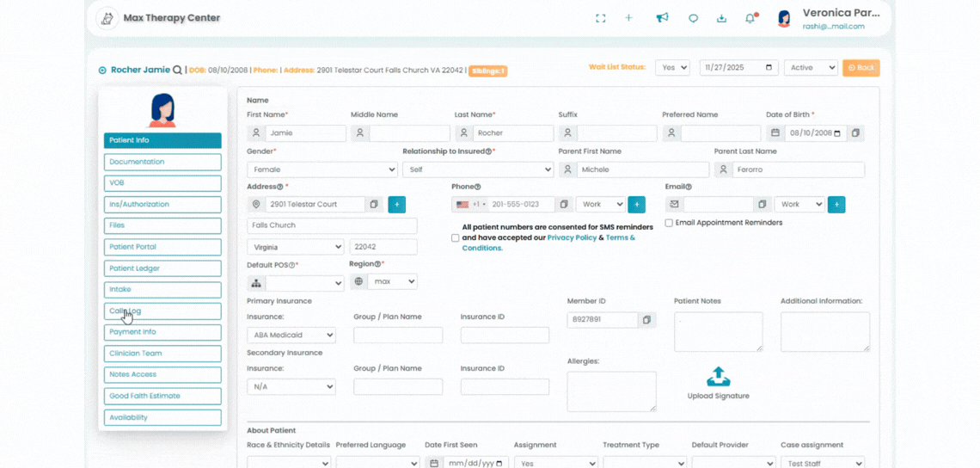980x468 pixels.
Task: Add another email with plus button
Action: tap(836, 205)
